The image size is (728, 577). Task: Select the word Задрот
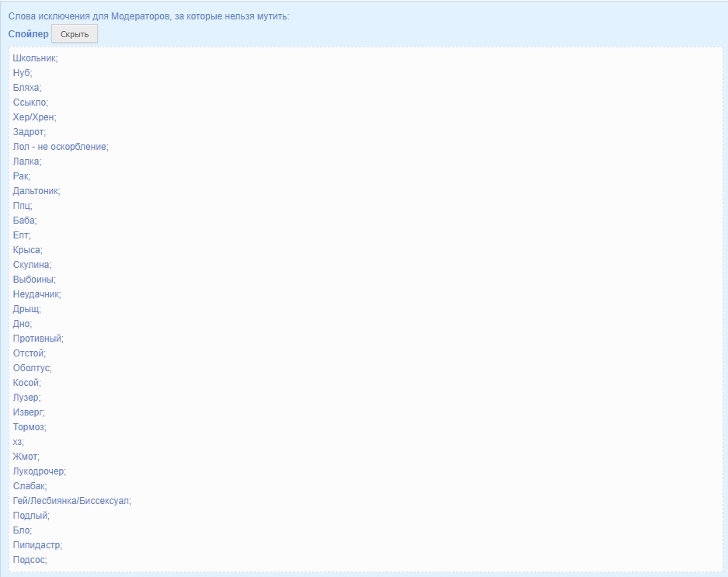[30, 132]
